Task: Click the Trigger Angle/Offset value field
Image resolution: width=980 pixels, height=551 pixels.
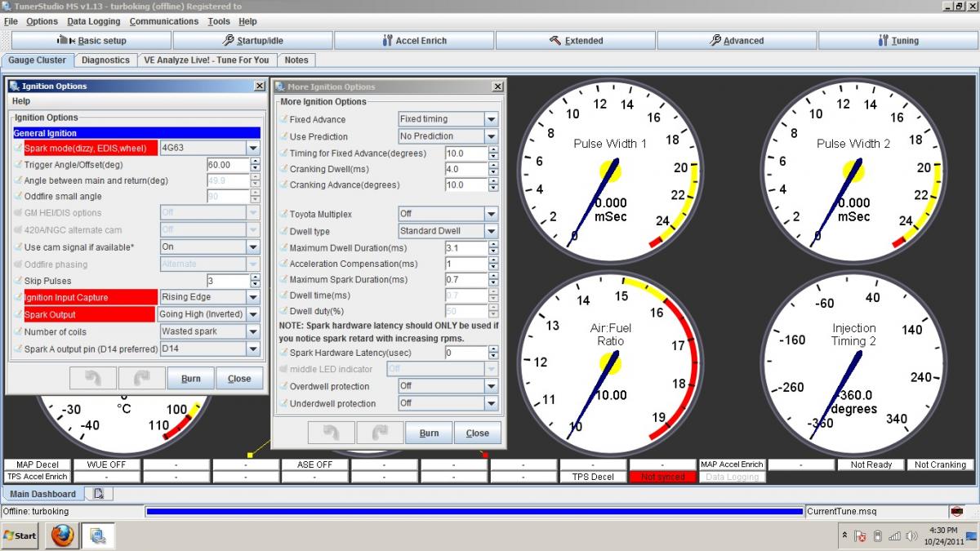Action: [x=228, y=165]
